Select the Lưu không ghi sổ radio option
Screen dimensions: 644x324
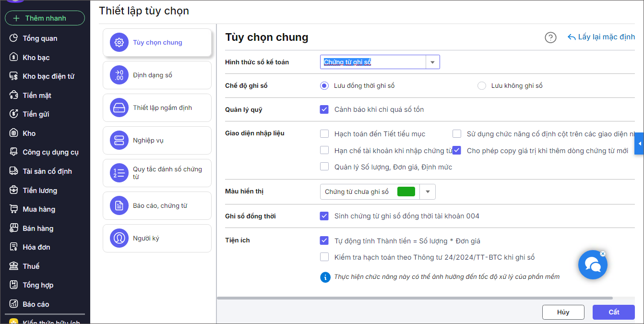coord(482,86)
